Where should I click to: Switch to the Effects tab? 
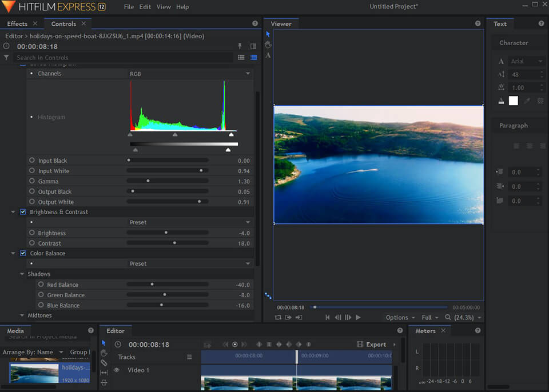(x=17, y=24)
